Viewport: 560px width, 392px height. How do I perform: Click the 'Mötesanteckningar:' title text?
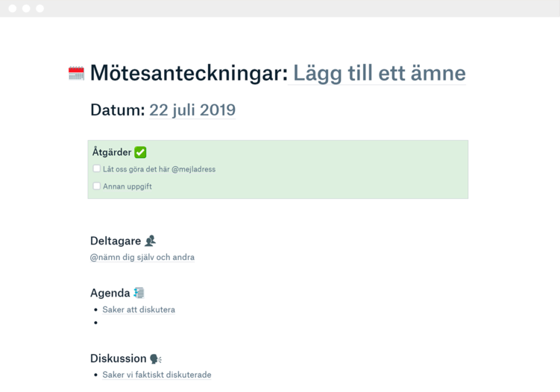coord(188,73)
